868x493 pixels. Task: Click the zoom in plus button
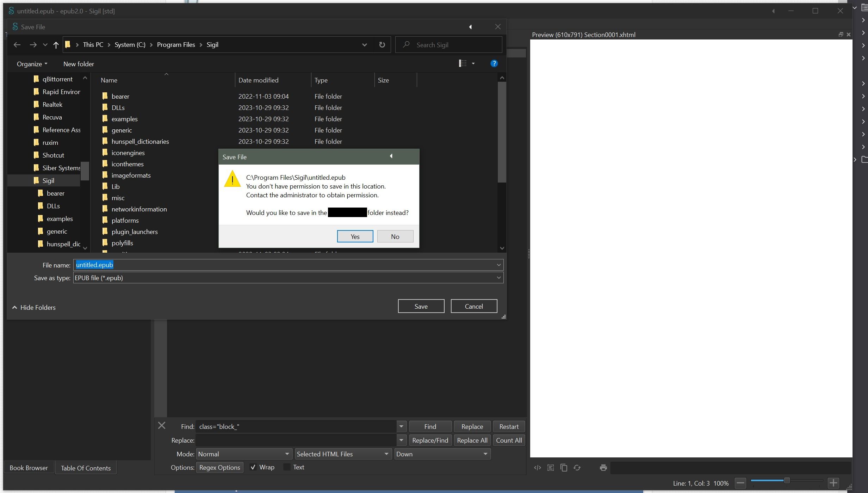pos(833,483)
